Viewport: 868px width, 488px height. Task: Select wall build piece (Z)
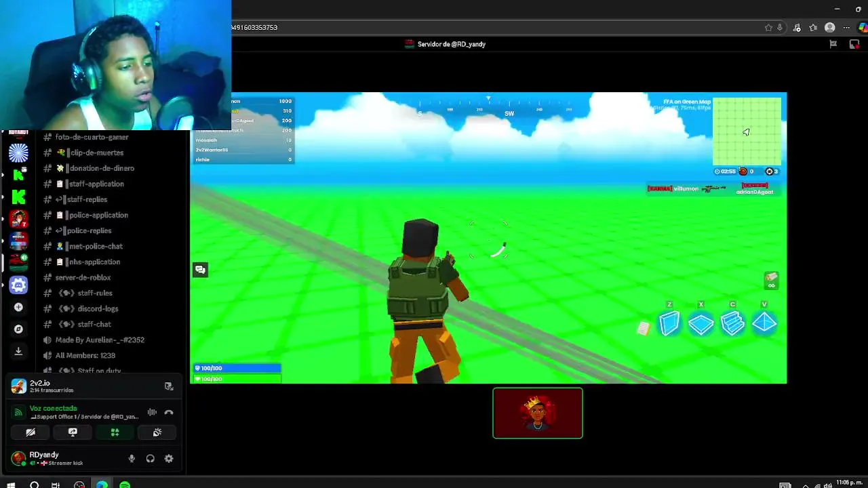click(669, 323)
